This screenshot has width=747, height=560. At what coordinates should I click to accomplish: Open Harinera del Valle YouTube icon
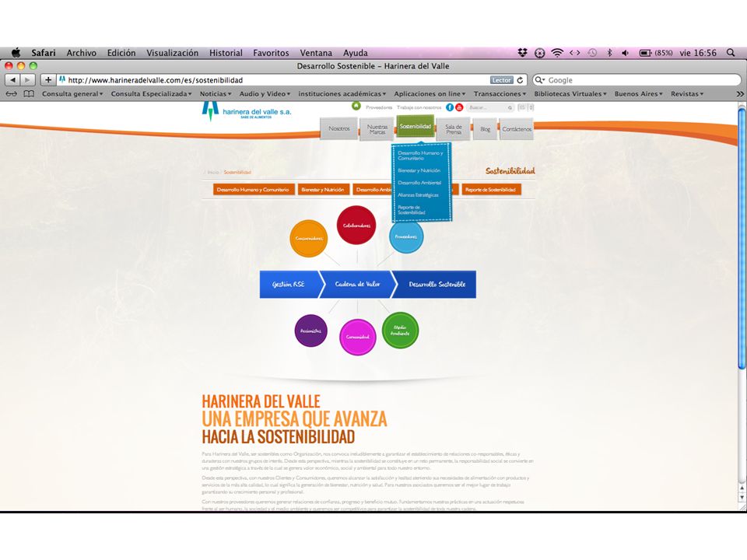point(459,107)
